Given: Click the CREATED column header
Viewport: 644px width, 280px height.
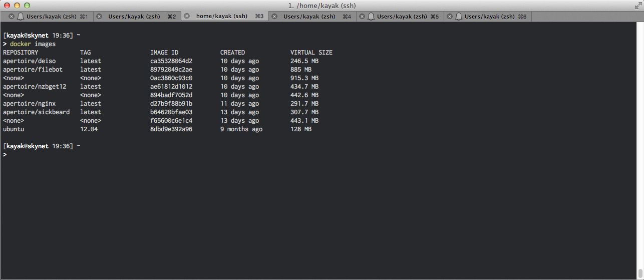Looking at the screenshot, I should coord(232,53).
